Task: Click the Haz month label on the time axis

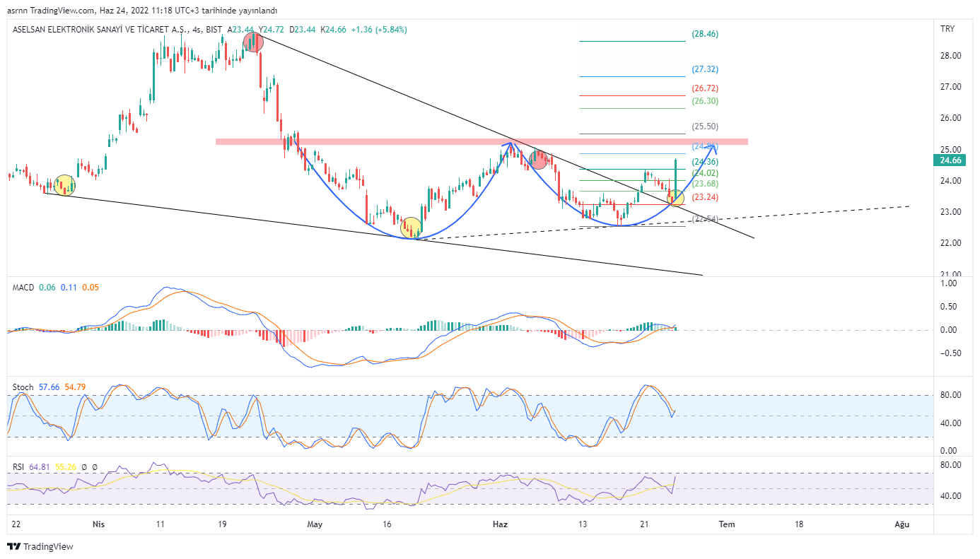Action: [x=500, y=524]
